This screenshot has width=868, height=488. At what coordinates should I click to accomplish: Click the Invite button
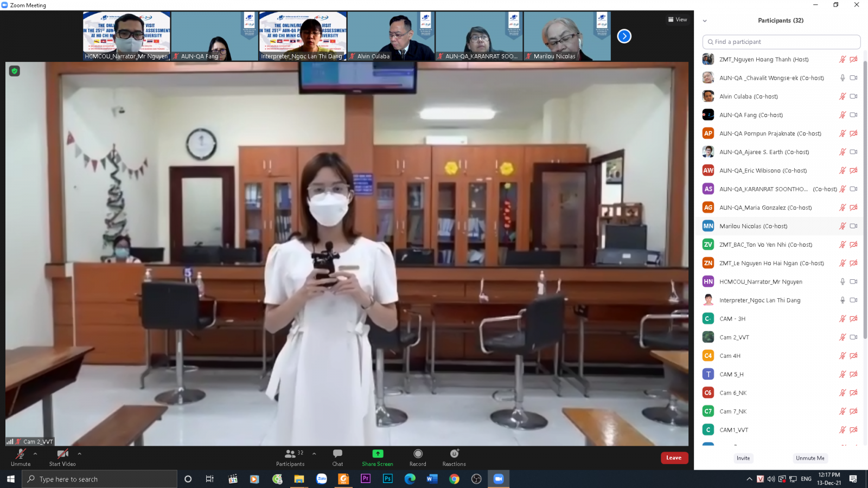coord(743,458)
